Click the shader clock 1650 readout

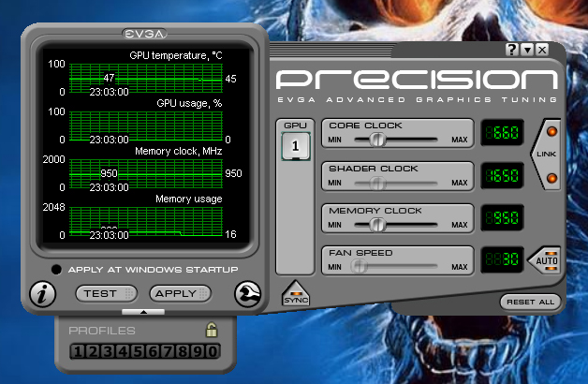point(502,175)
